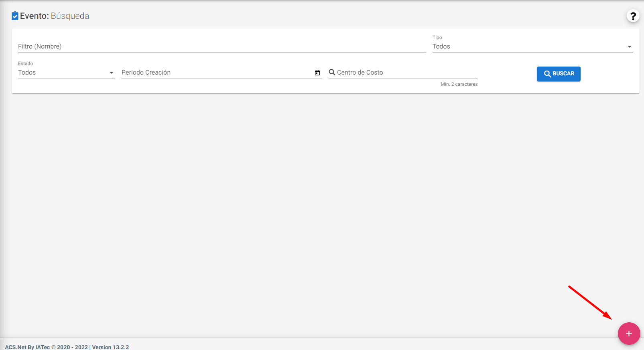Click the Buscar search button
The width and height of the screenshot is (644, 350).
tap(559, 74)
